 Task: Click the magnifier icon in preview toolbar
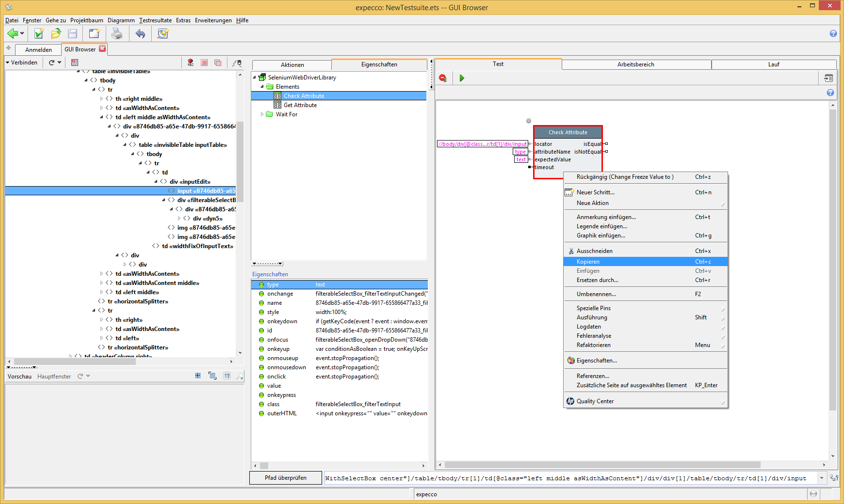(240, 376)
